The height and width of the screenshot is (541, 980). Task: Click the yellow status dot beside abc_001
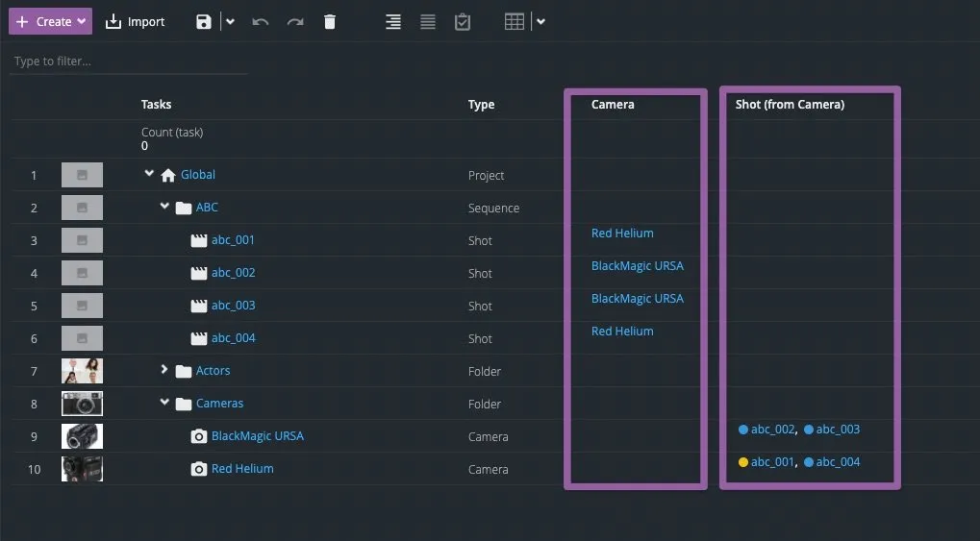[742, 462]
